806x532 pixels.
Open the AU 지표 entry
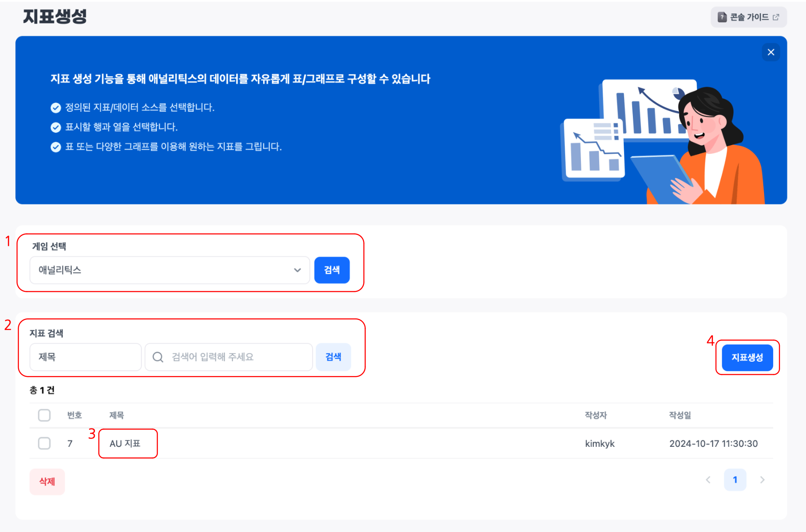[125, 444]
